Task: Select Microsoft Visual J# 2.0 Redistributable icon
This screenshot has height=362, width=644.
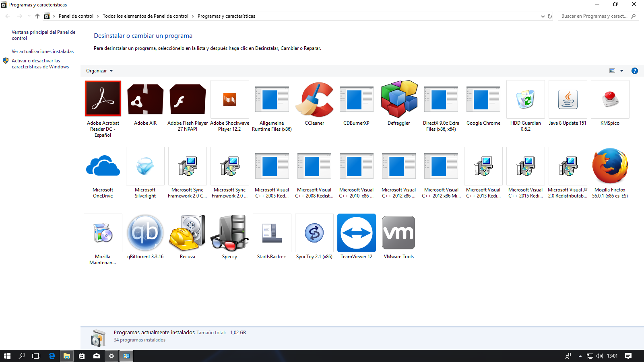Action: 568,166
